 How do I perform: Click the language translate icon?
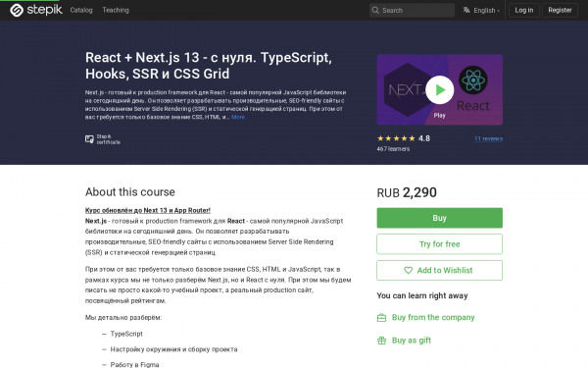click(x=466, y=10)
